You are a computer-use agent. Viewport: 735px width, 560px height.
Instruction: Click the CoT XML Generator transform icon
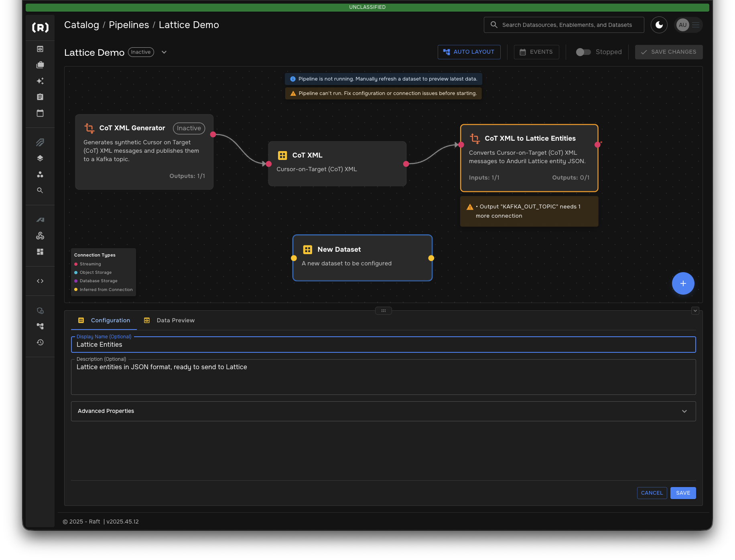pos(89,128)
